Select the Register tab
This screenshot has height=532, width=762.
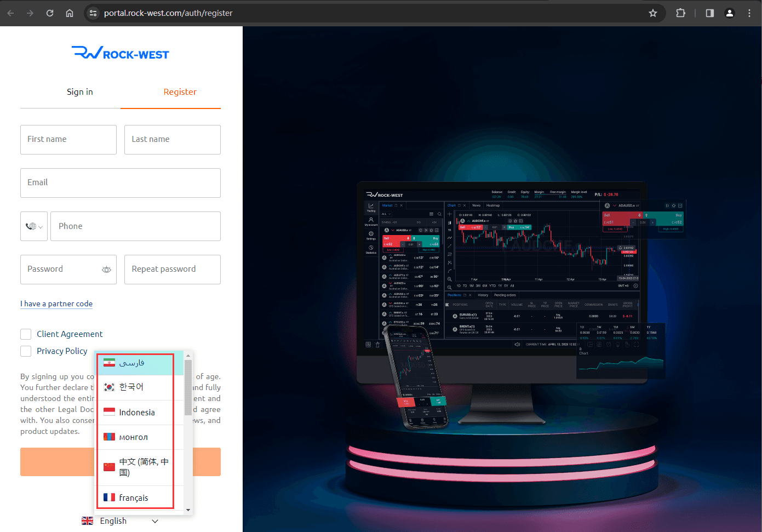(x=180, y=92)
